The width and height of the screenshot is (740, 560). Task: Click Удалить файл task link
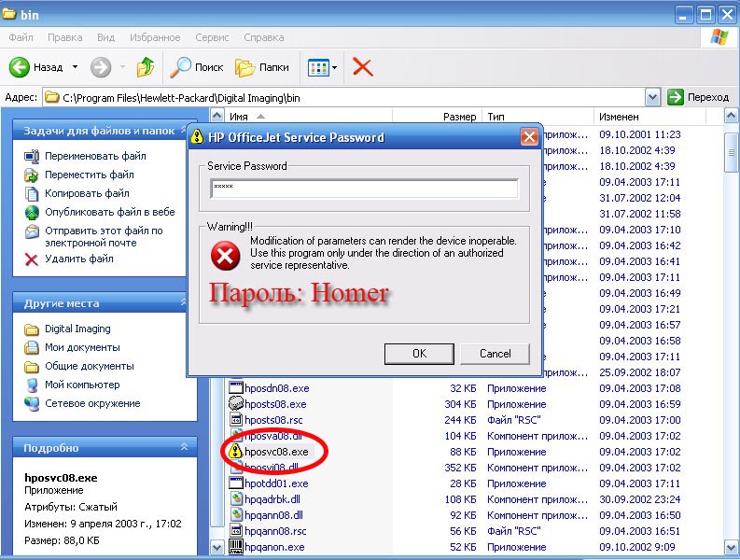[78, 259]
